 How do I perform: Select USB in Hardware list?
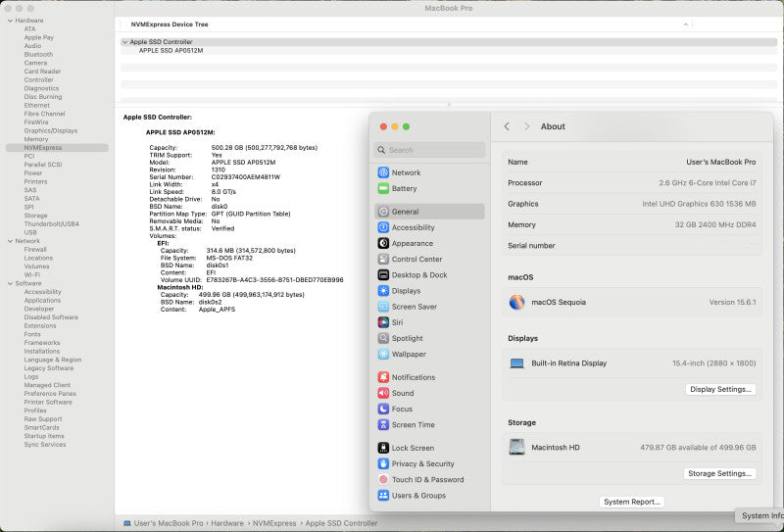[x=30, y=232]
